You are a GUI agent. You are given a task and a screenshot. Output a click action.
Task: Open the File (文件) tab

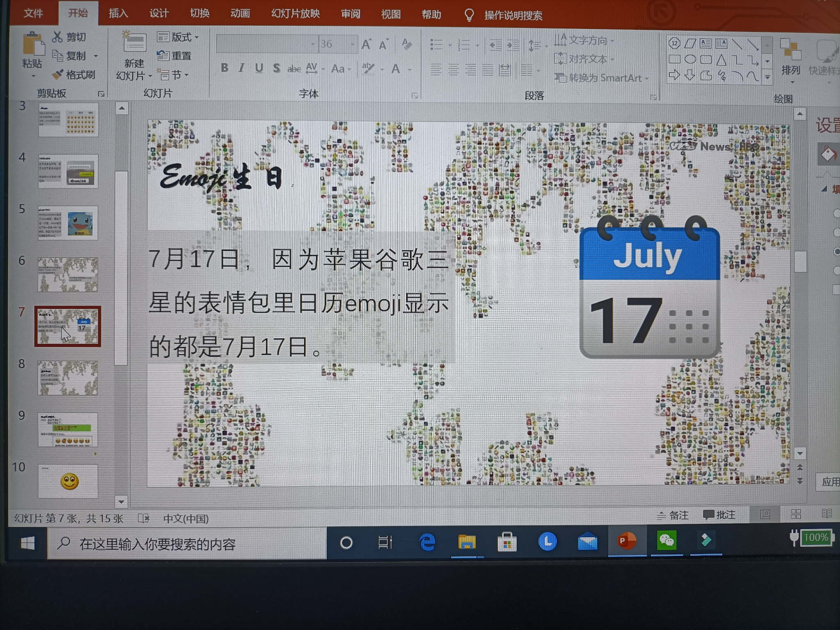pos(33,13)
